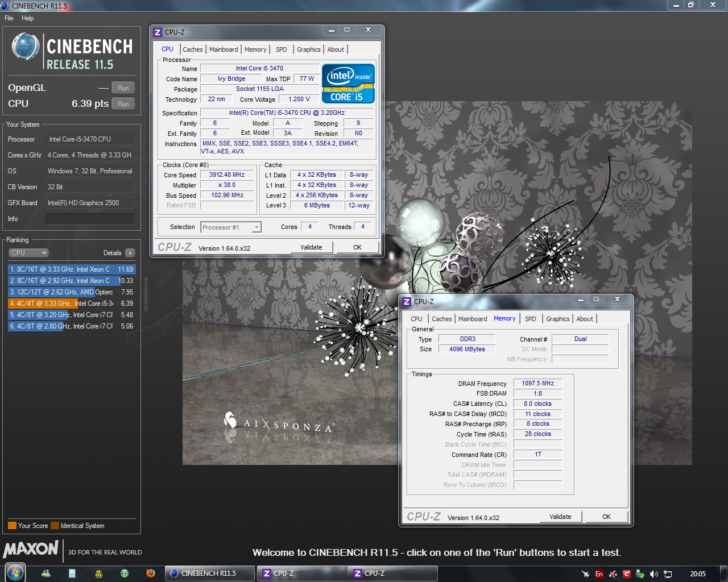
Task: Open the Help menu in Cinebench
Action: pyautogui.click(x=28, y=18)
